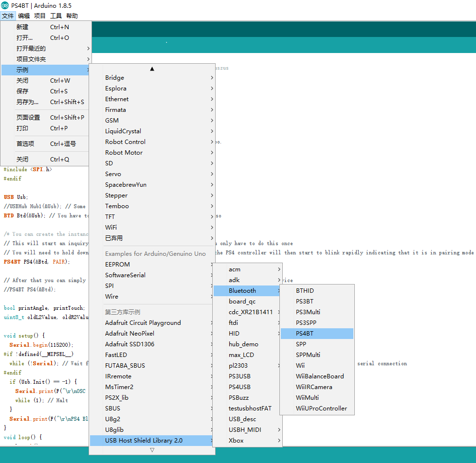
Task: Expand the Ethernet examples submenu
Action: [152, 99]
